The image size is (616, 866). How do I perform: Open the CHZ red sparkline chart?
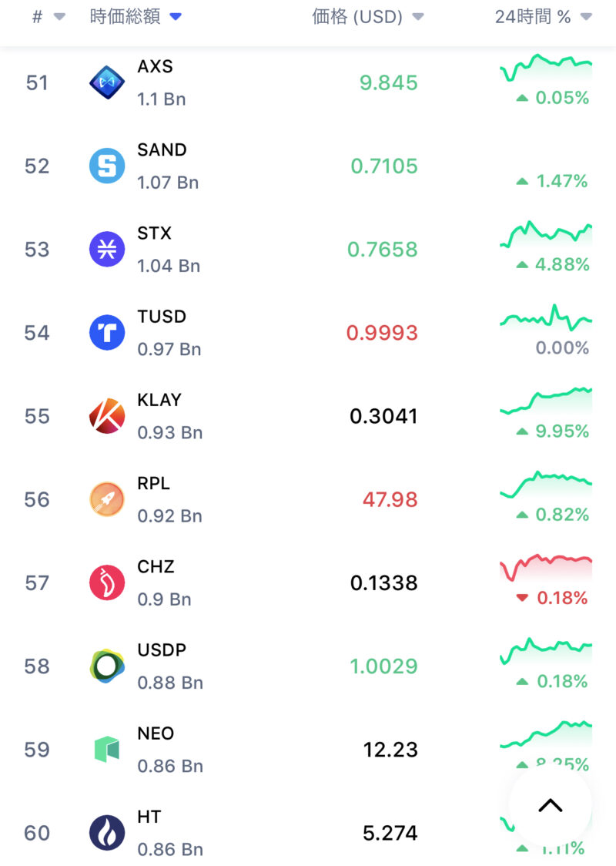(x=546, y=566)
